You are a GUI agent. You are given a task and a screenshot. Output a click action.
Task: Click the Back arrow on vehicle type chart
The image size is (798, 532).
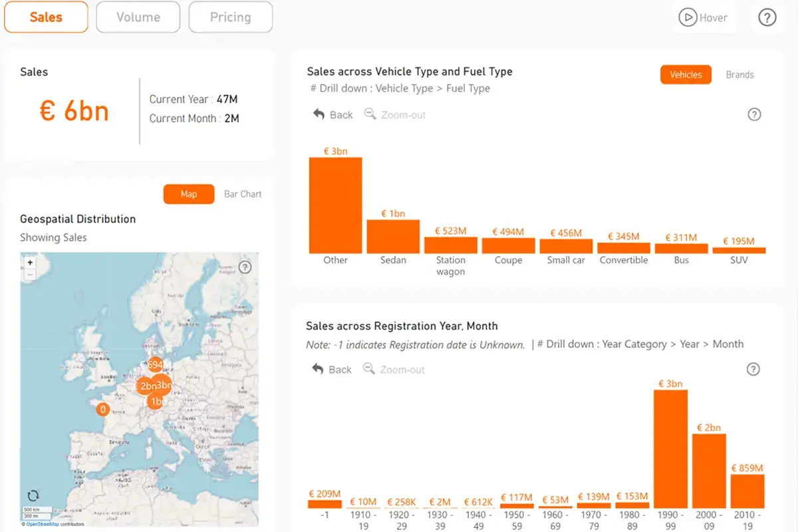(332, 114)
